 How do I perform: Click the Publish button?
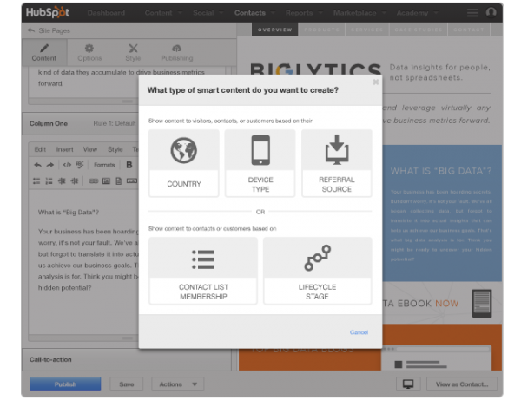pos(65,384)
